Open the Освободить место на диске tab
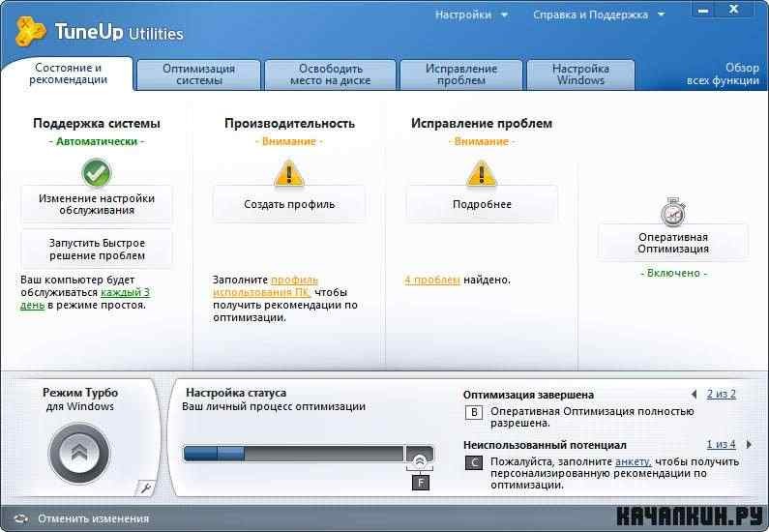Screen dimensions: 769x532 click(330, 74)
